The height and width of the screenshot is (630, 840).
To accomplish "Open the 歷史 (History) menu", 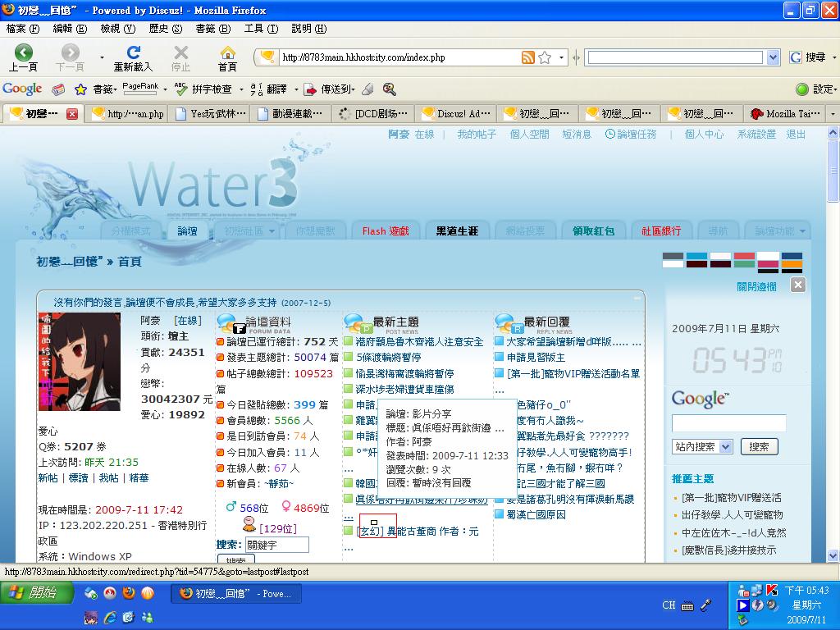I will [x=165, y=28].
